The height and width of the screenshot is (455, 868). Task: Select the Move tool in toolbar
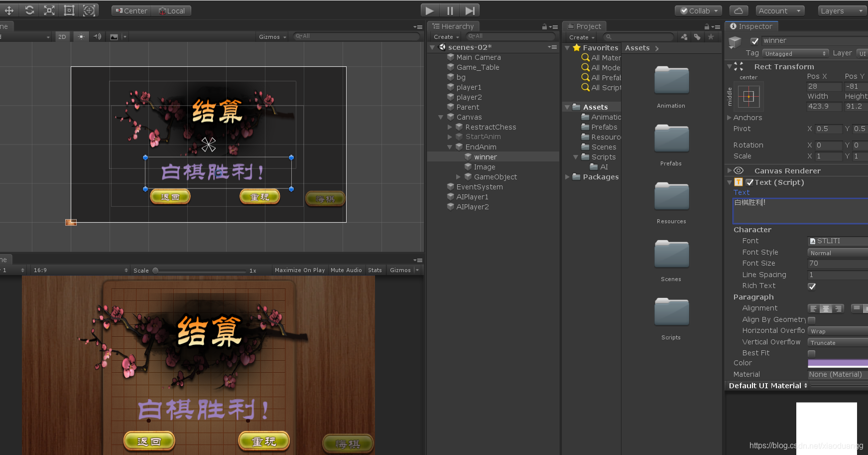pos(9,10)
